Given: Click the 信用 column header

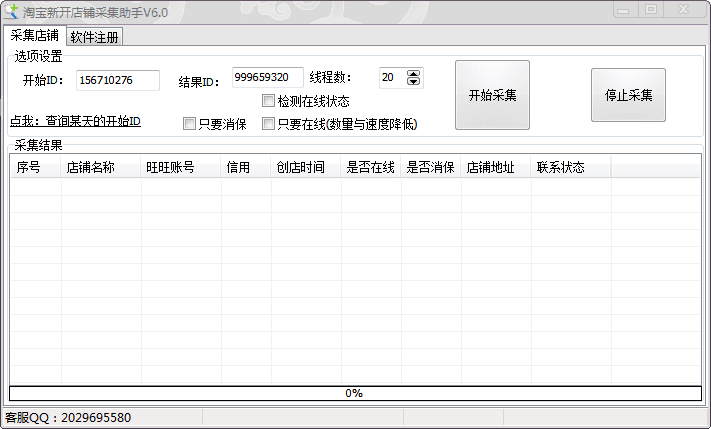Looking at the screenshot, I should coord(246,167).
